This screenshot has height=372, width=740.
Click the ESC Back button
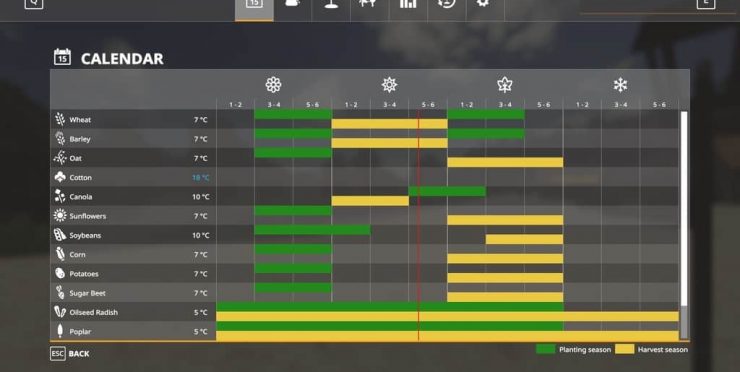(70, 354)
